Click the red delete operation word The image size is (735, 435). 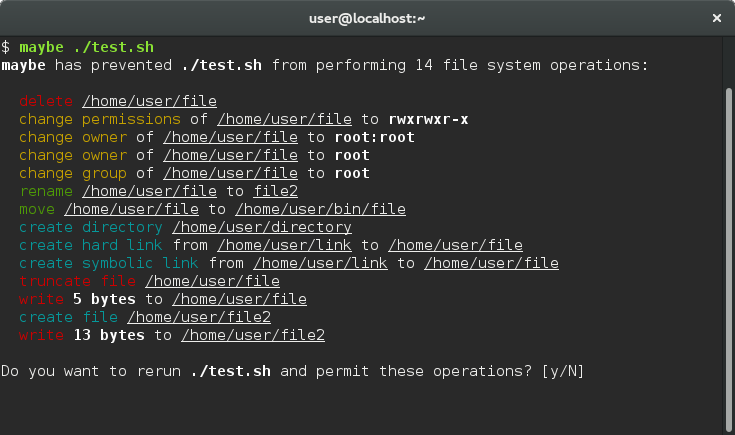tap(46, 101)
